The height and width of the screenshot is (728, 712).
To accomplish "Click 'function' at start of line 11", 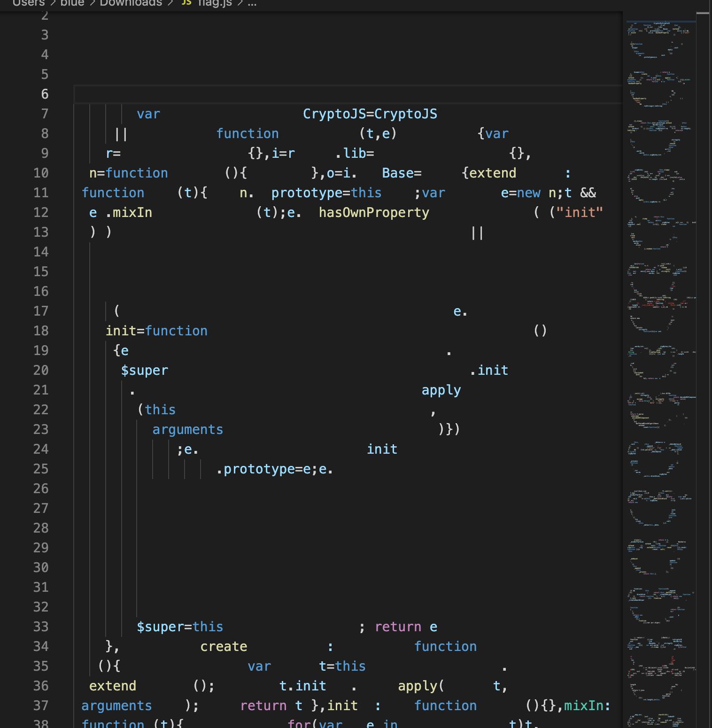I will 113,193.
